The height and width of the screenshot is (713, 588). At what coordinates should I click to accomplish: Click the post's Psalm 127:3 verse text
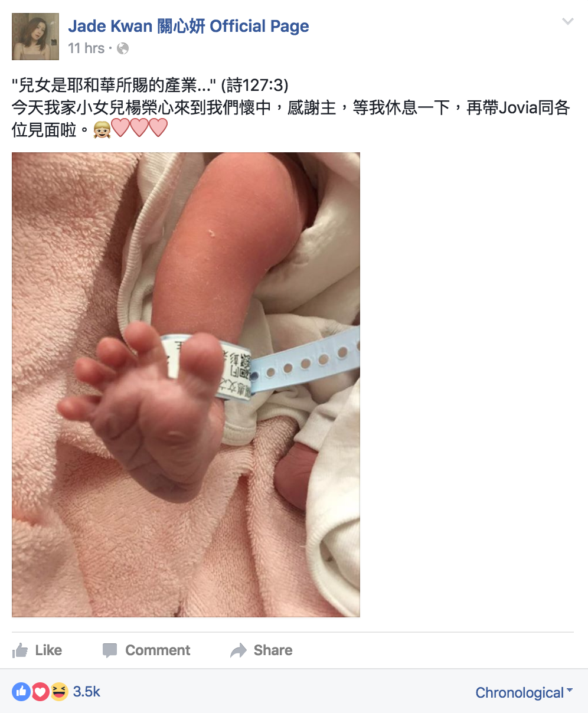[x=151, y=86]
